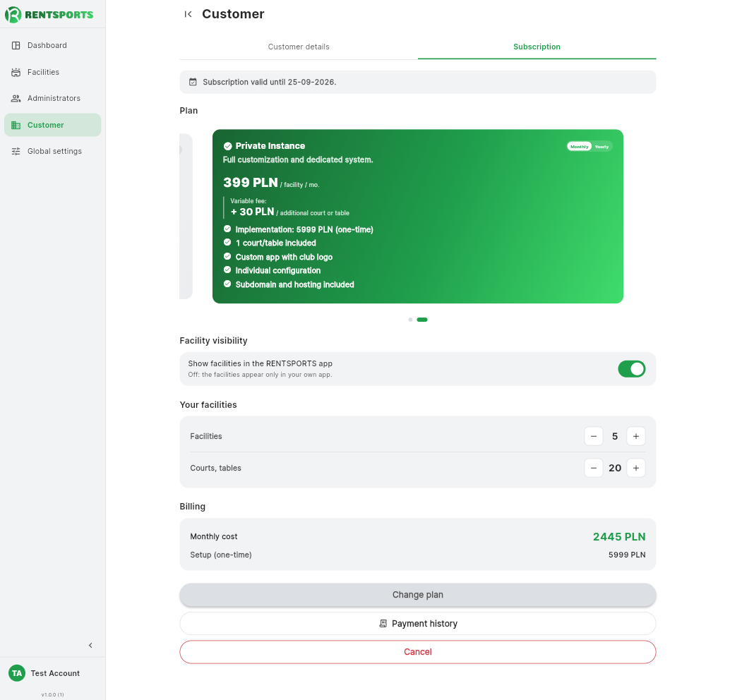Click the Private Instance checkmark icon
Image resolution: width=730 pixels, height=700 pixels.
click(x=227, y=146)
